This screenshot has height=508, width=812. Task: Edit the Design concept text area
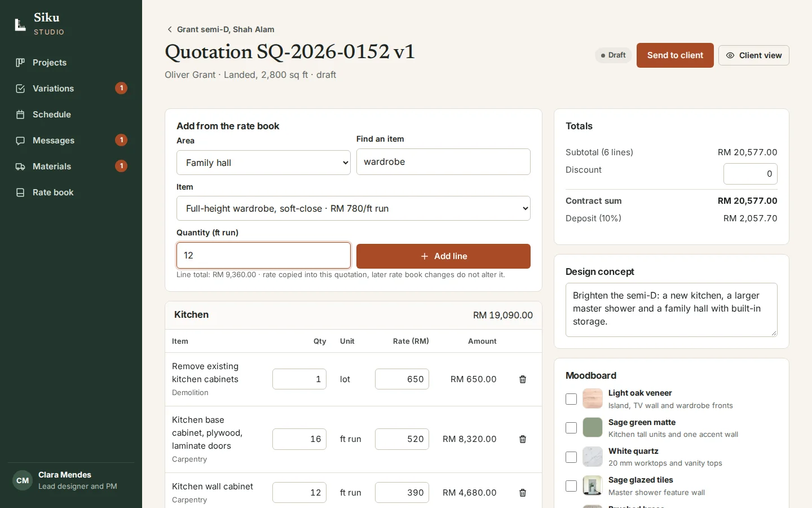672,310
